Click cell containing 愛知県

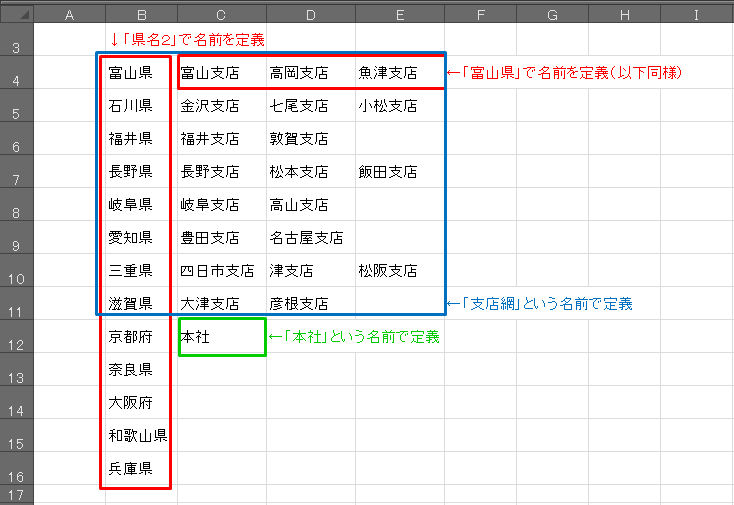tap(141, 237)
